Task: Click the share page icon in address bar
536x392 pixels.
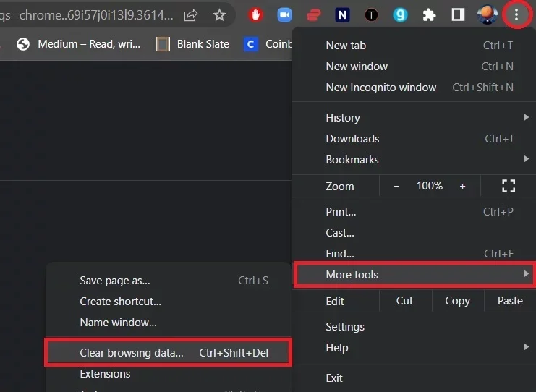Action: 191,15
